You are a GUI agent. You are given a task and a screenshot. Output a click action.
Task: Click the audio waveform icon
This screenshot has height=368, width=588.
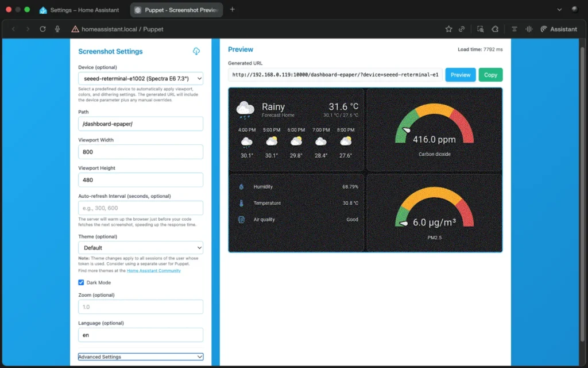[x=529, y=29]
